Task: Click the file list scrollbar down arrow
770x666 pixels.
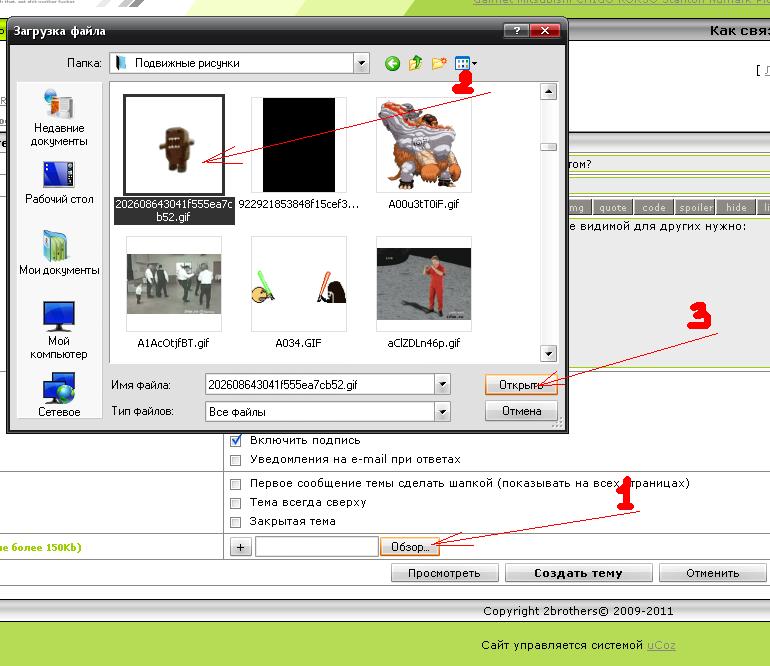Action: [548, 353]
